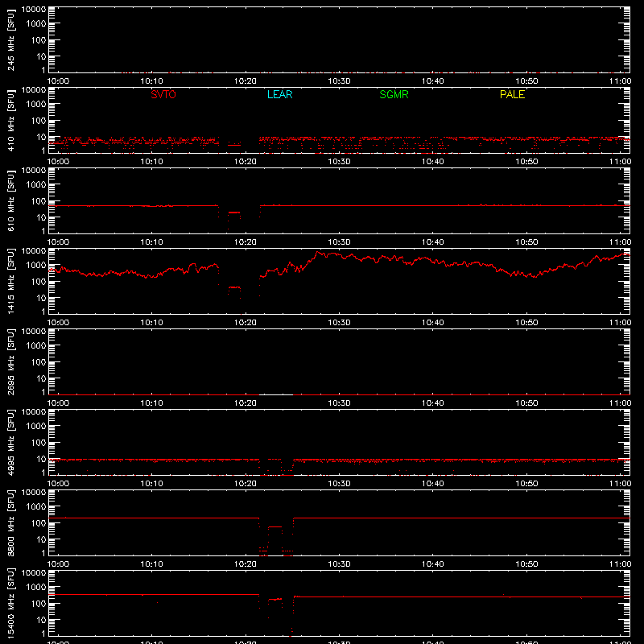Click the short low segment in 610 MHz gap
Screen dimensions: 644x644
pyautogui.click(x=234, y=213)
